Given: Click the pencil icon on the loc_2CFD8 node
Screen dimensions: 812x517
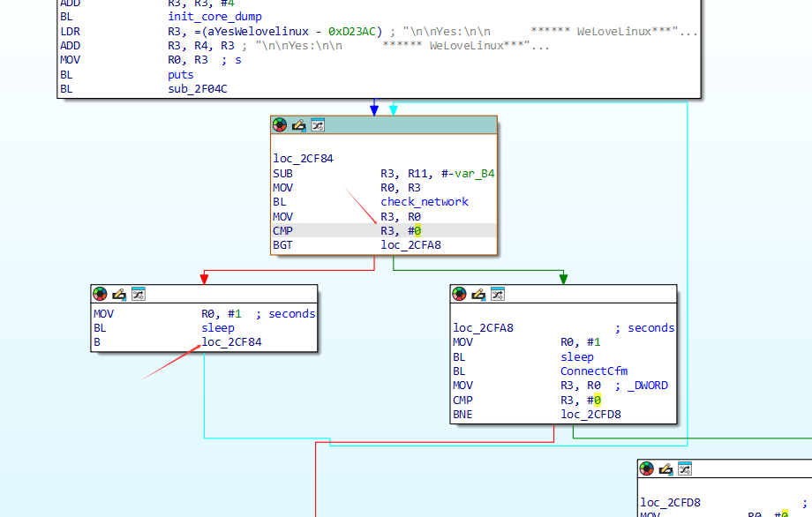Looking at the screenshot, I should [665, 468].
